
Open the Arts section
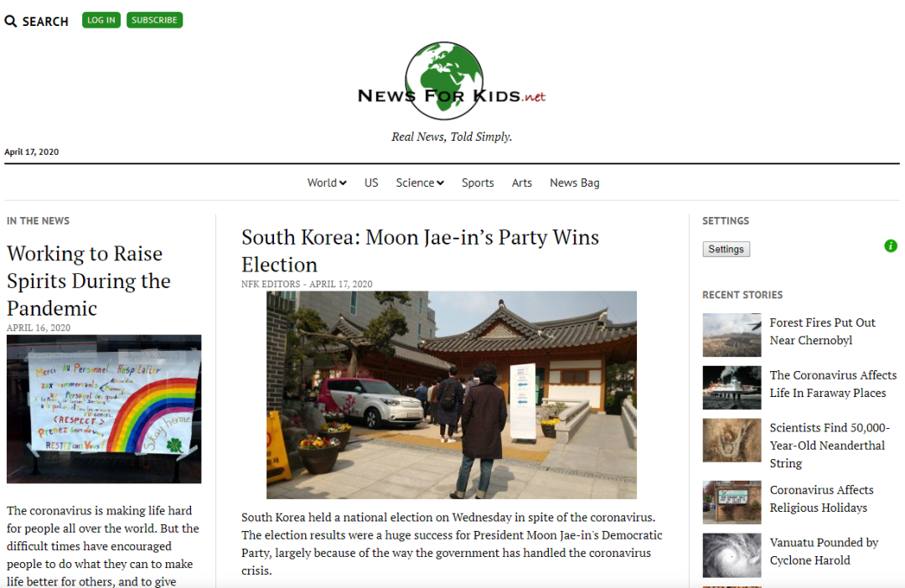(x=522, y=183)
